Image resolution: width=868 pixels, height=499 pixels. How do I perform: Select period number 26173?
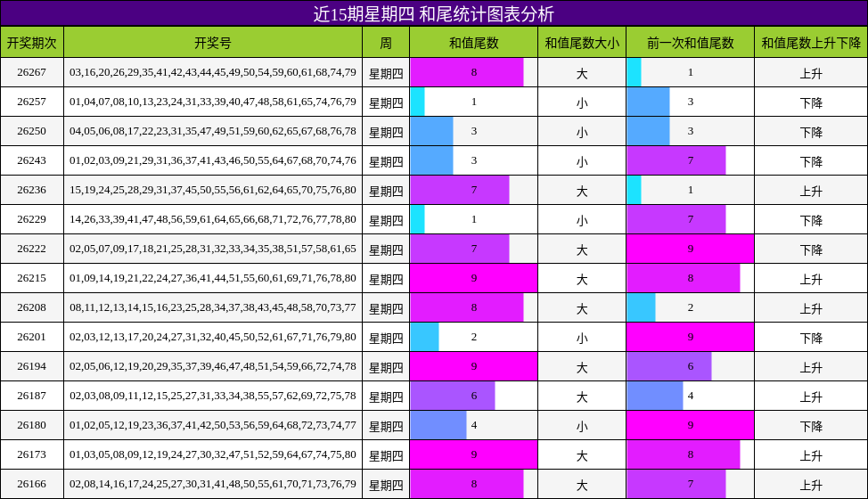pos(31,454)
